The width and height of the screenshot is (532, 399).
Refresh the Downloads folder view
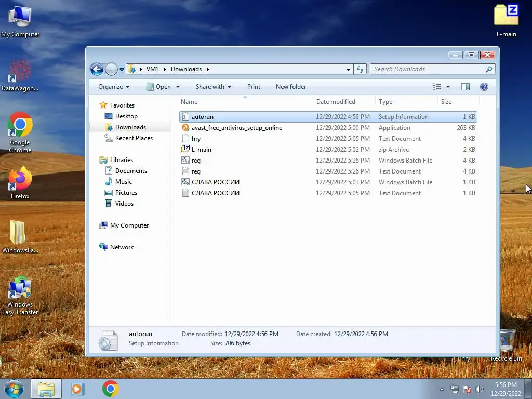point(360,69)
